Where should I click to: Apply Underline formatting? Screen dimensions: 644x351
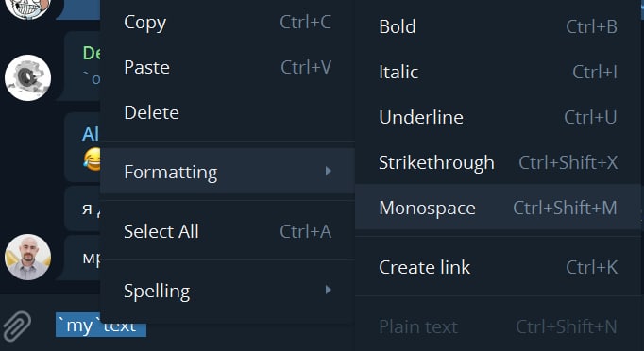point(498,117)
